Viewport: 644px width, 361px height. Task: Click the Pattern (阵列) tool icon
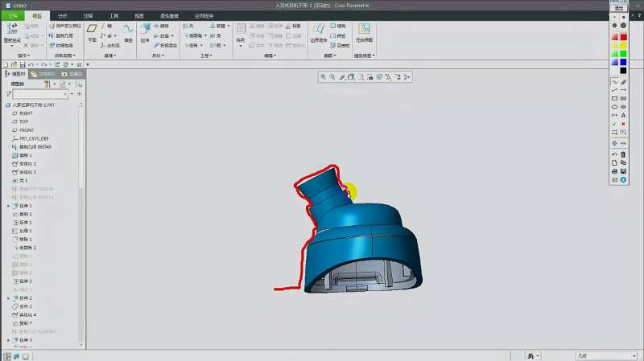(x=240, y=31)
